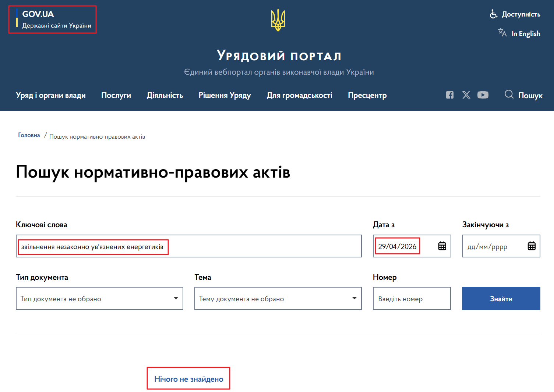Click the Ключові слова label
Screen dimensions: 554x392
click(x=42, y=225)
